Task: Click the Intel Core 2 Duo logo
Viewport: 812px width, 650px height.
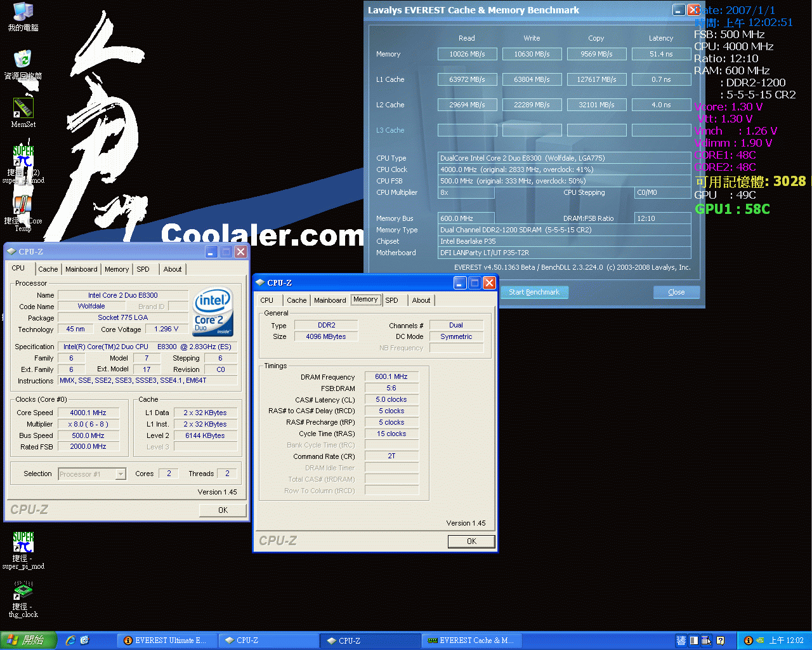Action: pyautogui.click(x=213, y=311)
